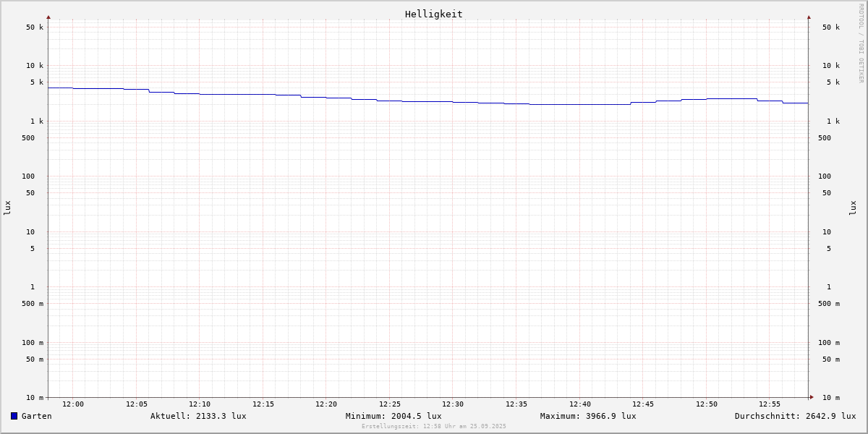
Task: Click the red arrow at the time axis end
Action: 812,397
